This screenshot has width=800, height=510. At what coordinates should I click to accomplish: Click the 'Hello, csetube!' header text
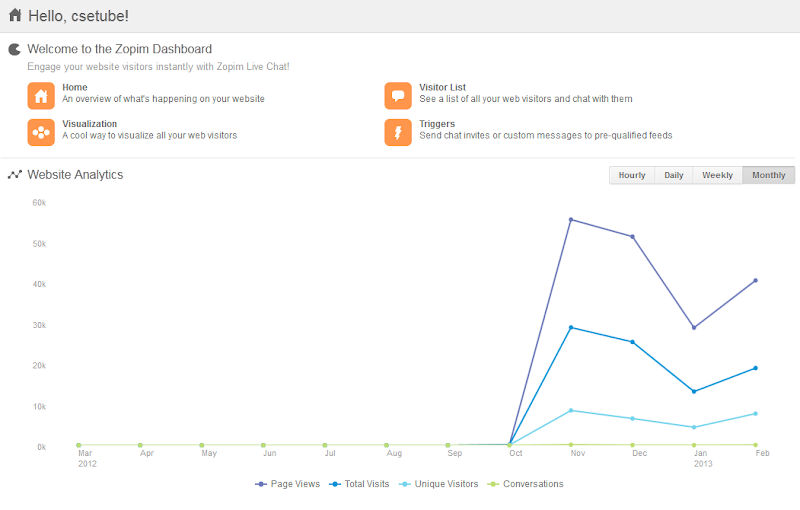tap(79, 16)
